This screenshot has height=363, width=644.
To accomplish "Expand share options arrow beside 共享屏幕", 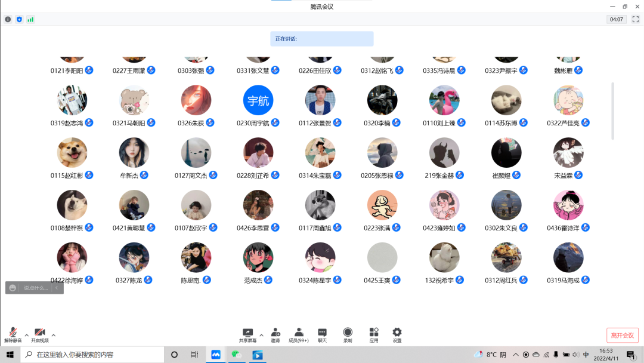I will 261,335.
